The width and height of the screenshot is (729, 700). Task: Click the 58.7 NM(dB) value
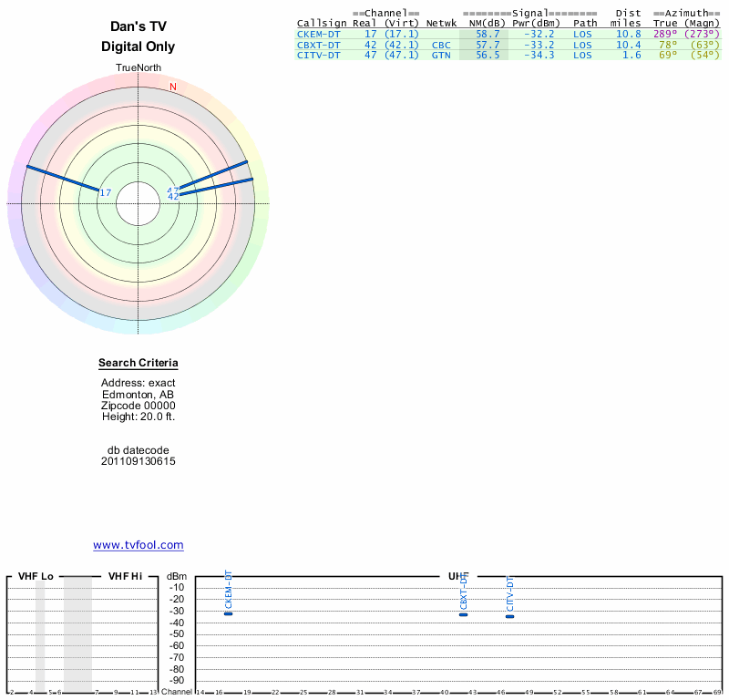(x=488, y=34)
